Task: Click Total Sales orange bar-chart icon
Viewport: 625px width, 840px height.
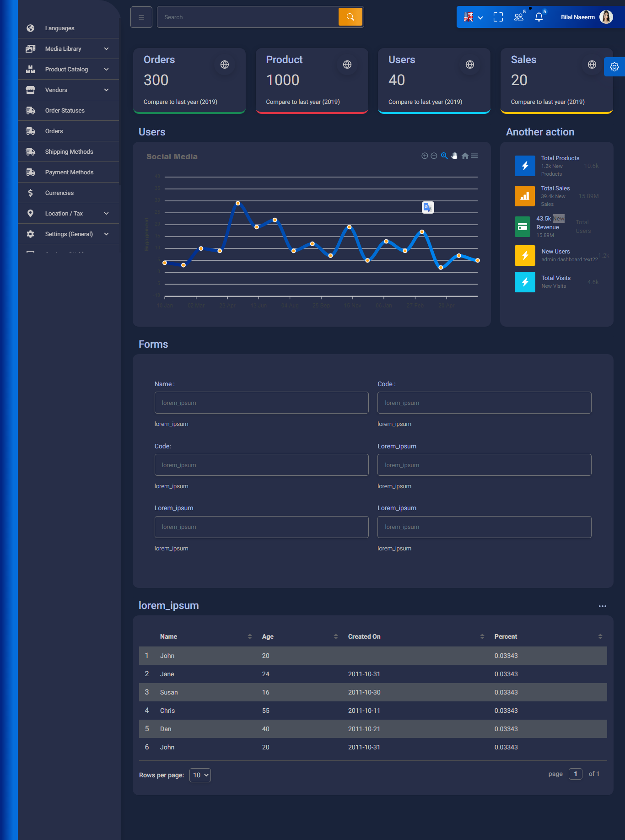Action: pyautogui.click(x=525, y=196)
